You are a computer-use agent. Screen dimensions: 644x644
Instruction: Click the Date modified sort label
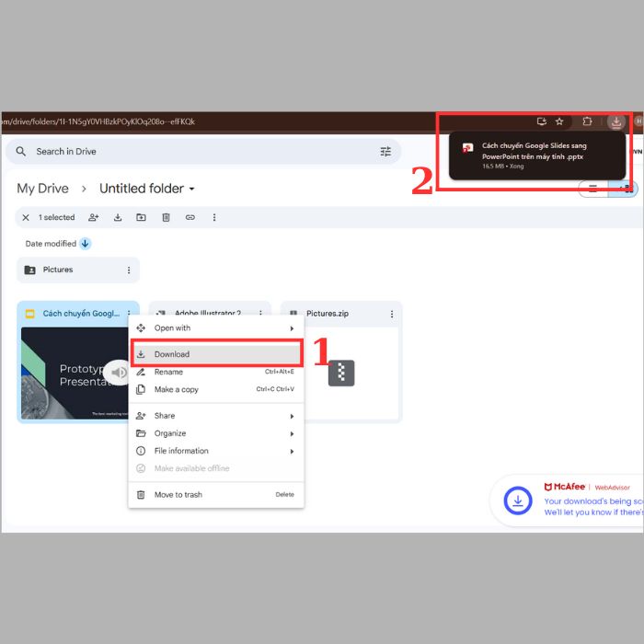tap(51, 244)
